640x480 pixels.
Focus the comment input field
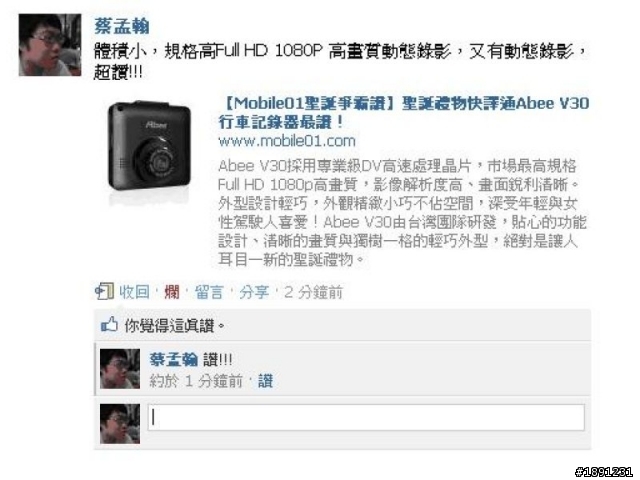[x=366, y=418]
